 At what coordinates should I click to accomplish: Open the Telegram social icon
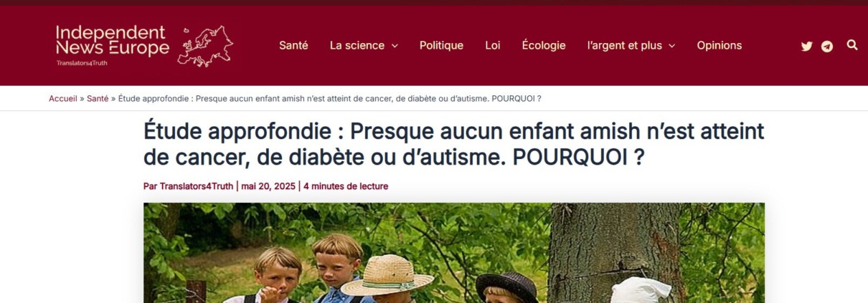(x=827, y=47)
